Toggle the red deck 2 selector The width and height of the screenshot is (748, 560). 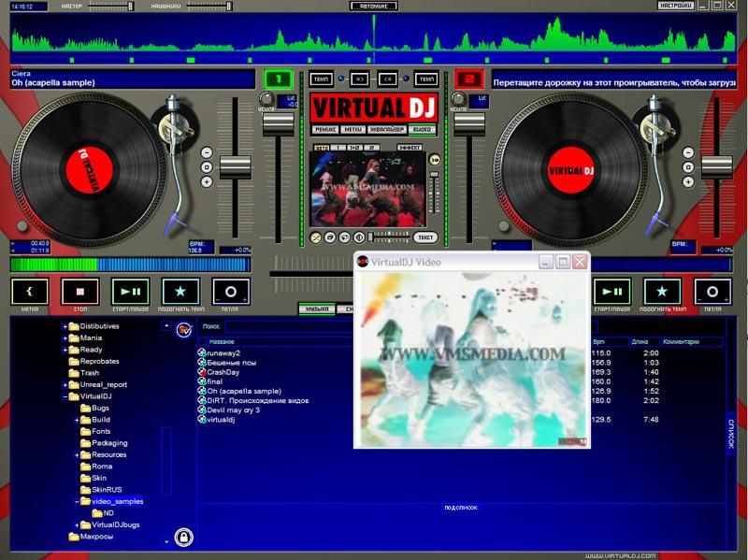tap(469, 79)
